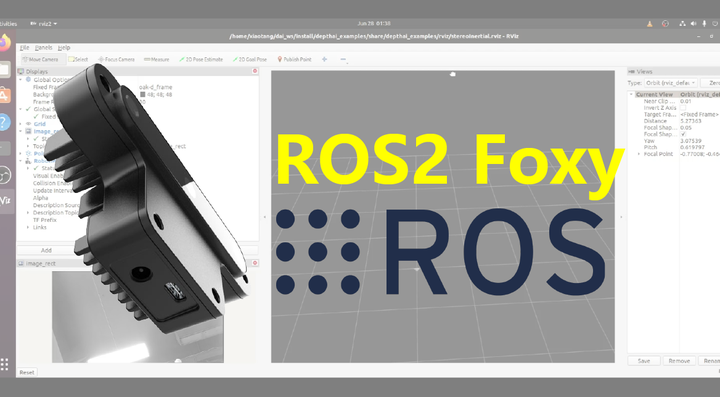720x397 pixels.
Task: Click the RViz icon in the dock
Action: pyautogui.click(x=6, y=201)
